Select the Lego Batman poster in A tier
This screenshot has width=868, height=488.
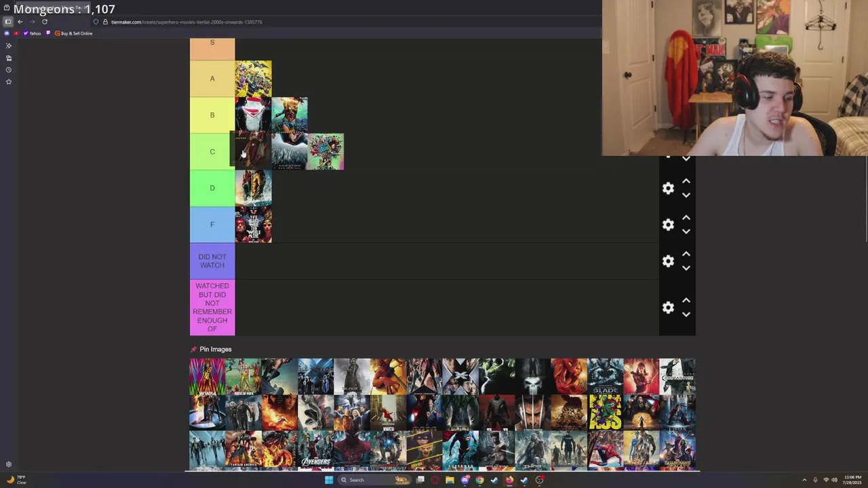254,79
